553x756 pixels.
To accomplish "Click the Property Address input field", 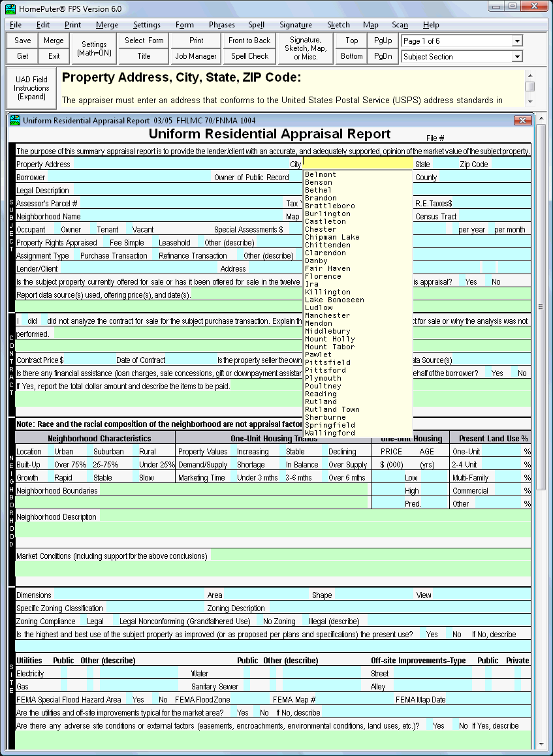I will pos(180,164).
